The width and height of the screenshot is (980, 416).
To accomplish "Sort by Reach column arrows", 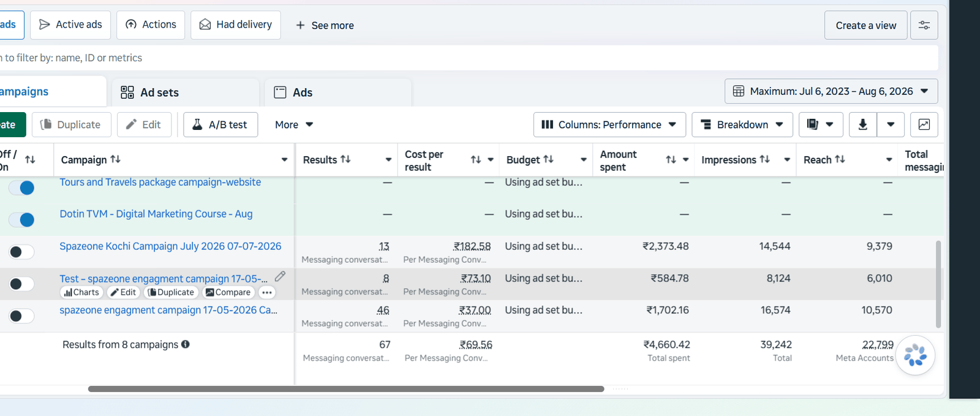I will pos(840,159).
